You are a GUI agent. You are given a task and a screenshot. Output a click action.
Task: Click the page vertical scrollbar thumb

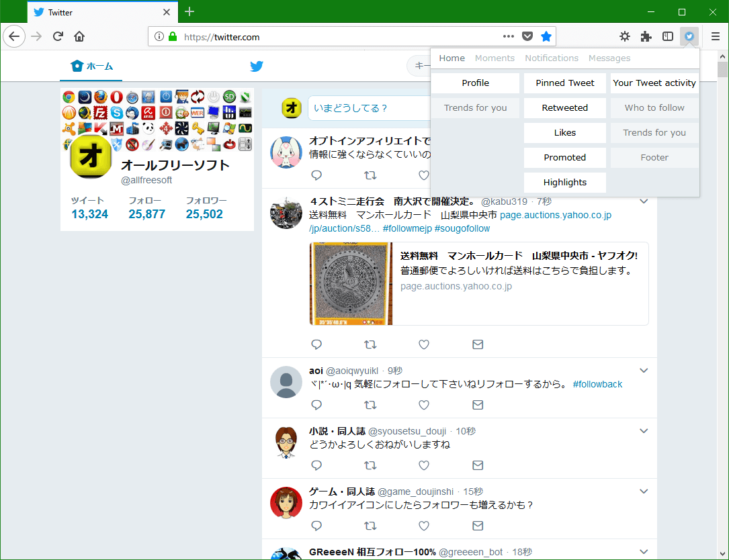click(x=722, y=69)
